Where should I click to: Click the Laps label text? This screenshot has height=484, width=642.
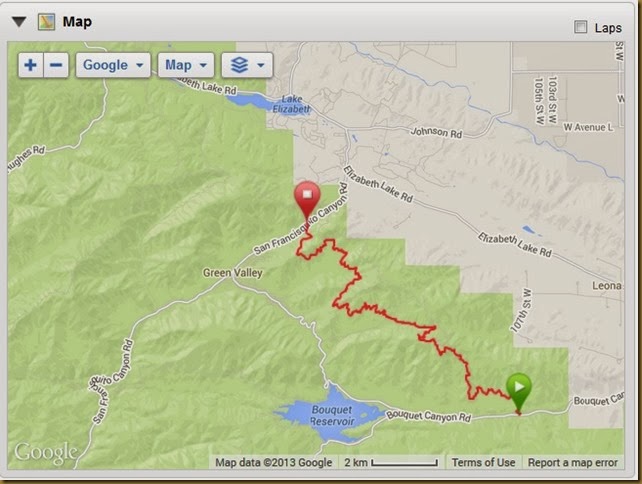[608, 28]
